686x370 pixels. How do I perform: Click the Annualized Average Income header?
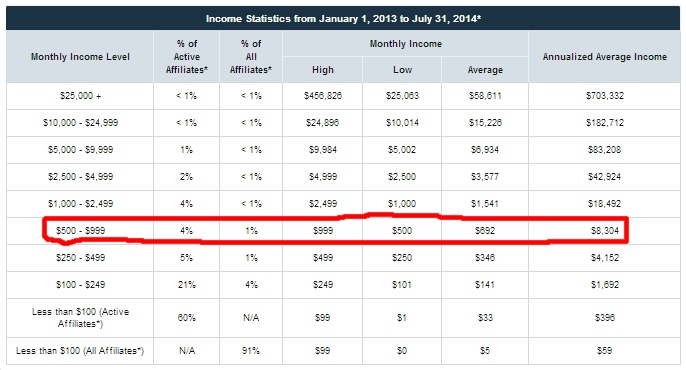tap(604, 57)
